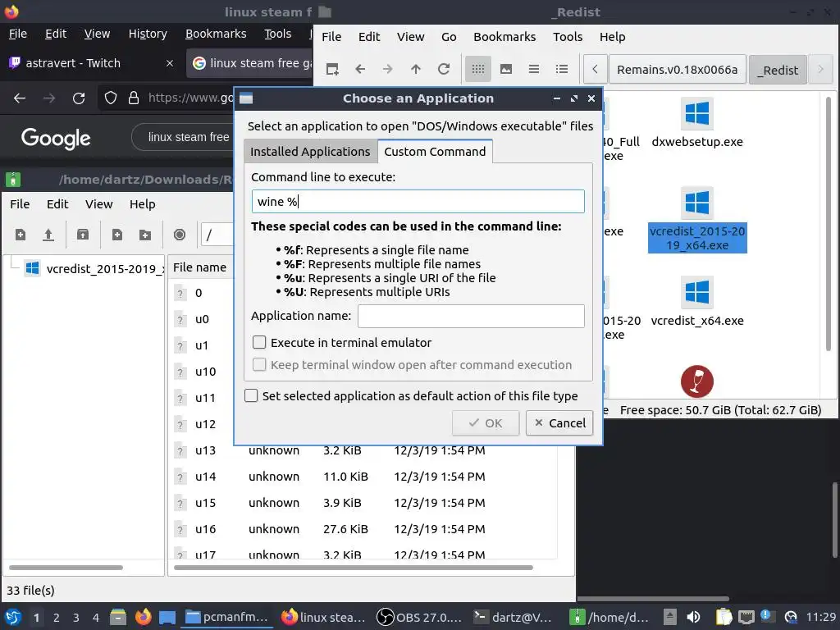Select the wine glass icon file
This screenshot has width=840, height=630.
point(697,381)
